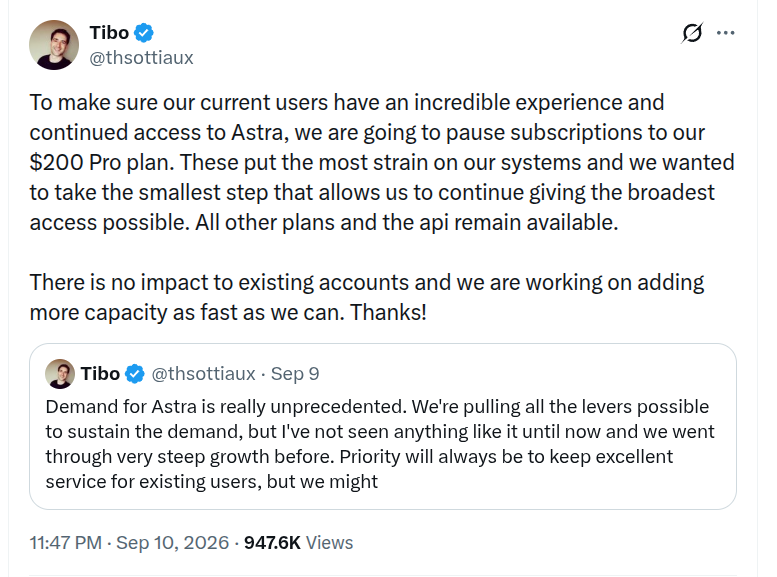Click the blue verified badge beside Tibo

click(144, 33)
